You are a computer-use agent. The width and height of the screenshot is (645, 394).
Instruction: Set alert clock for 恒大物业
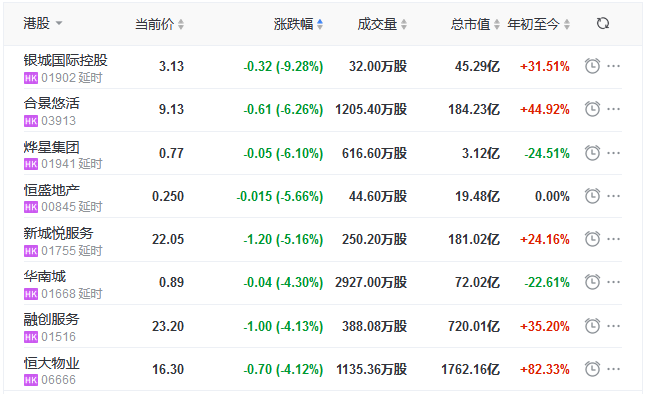pyautogui.click(x=592, y=369)
